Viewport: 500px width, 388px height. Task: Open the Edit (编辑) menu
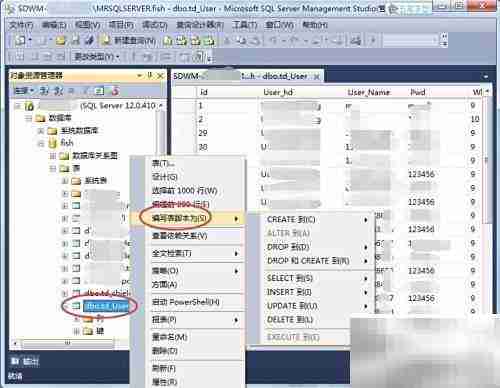(54, 25)
